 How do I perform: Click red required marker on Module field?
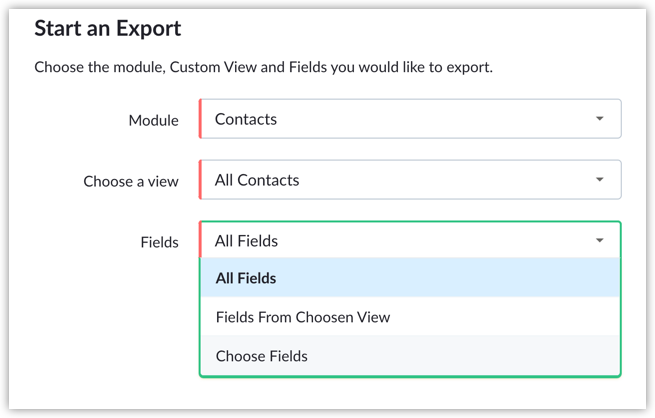pyautogui.click(x=201, y=119)
